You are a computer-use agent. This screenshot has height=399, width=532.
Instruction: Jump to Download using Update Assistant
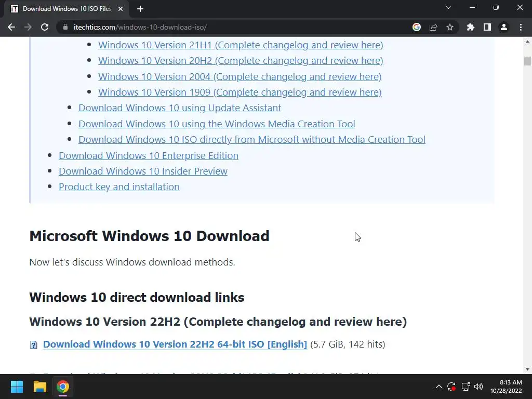click(x=180, y=108)
